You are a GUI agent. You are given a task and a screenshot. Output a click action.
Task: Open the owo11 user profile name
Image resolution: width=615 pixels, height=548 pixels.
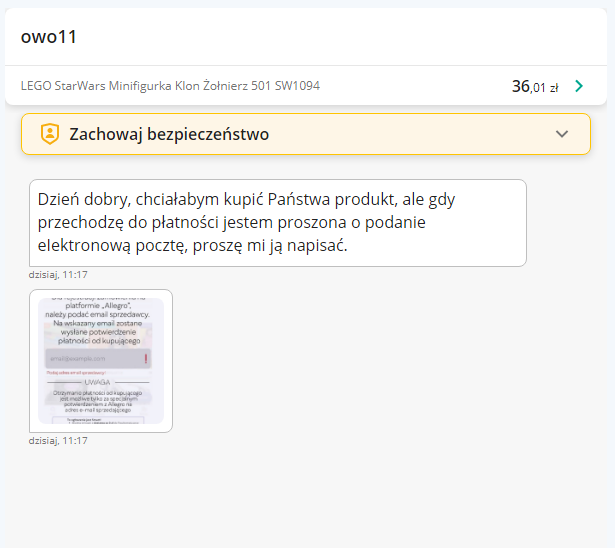click(49, 37)
